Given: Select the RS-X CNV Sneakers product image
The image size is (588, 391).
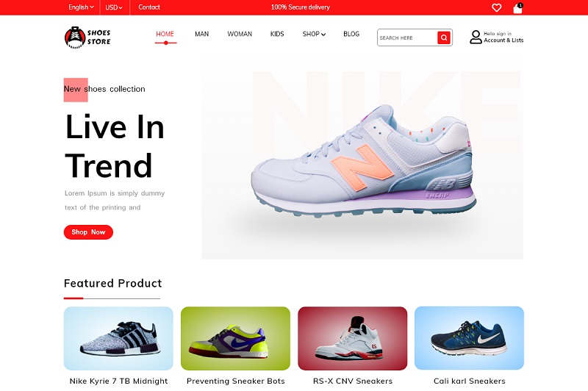Looking at the screenshot, I should pos(353,339).
